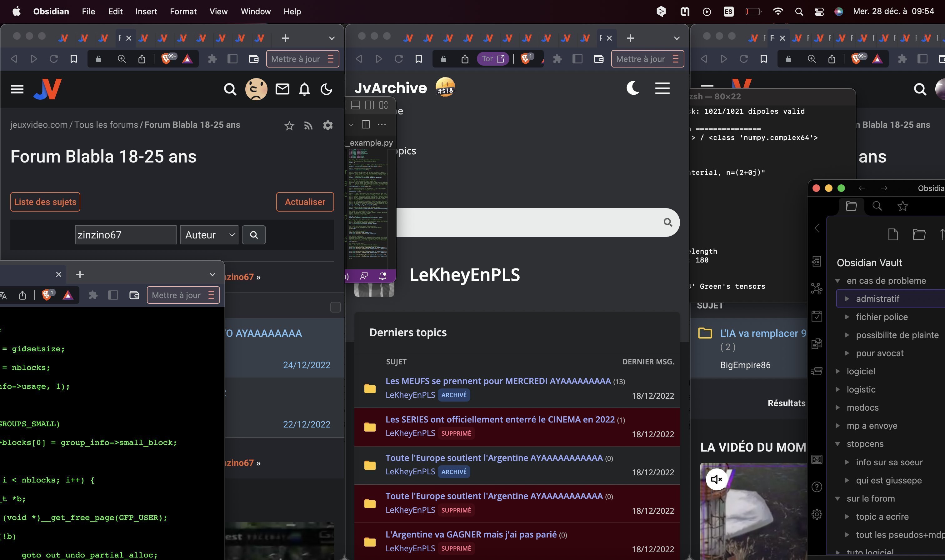Open graph view from Obsidian ribbon

pos(817,289)
